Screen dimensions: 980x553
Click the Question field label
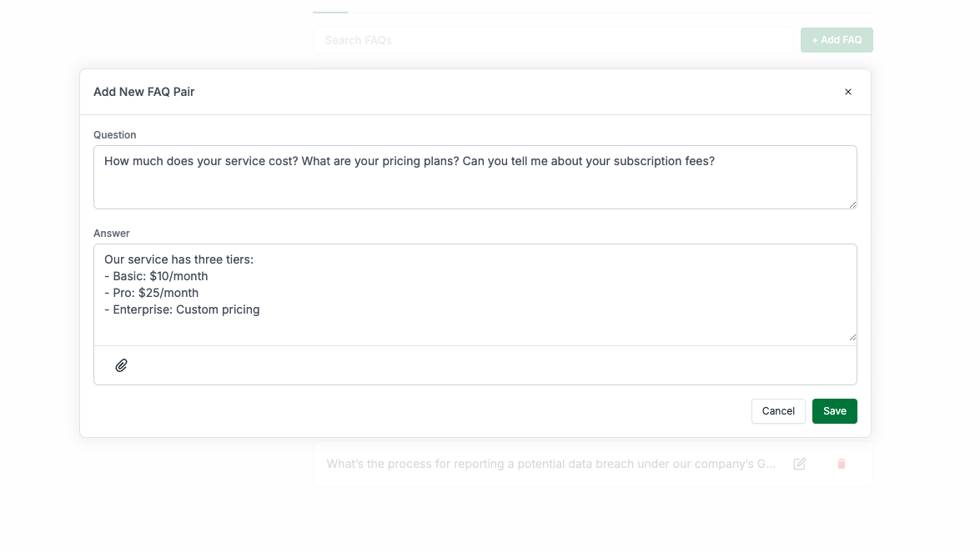pyautogui.click(x=114, y=134)
